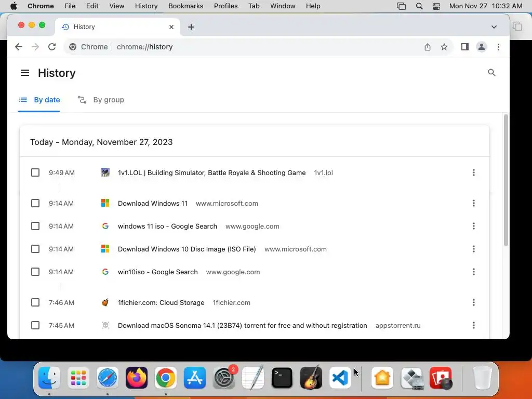Bookmark this page with the star icon

click(x=444, y=47)
